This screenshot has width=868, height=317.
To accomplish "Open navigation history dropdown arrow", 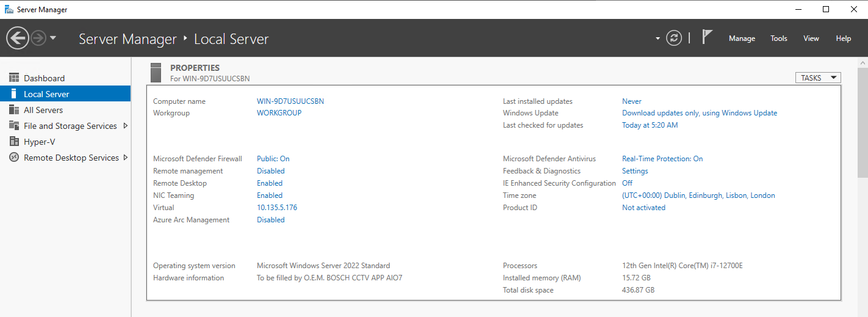I will coord(53,38).
